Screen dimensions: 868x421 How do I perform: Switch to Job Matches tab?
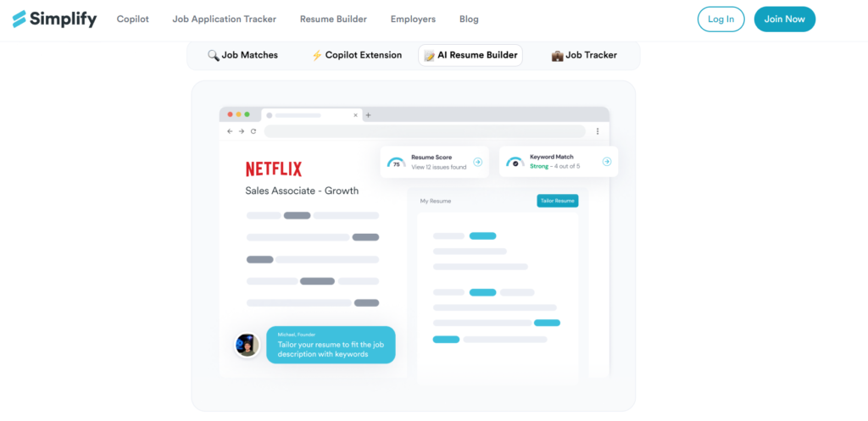242,55
